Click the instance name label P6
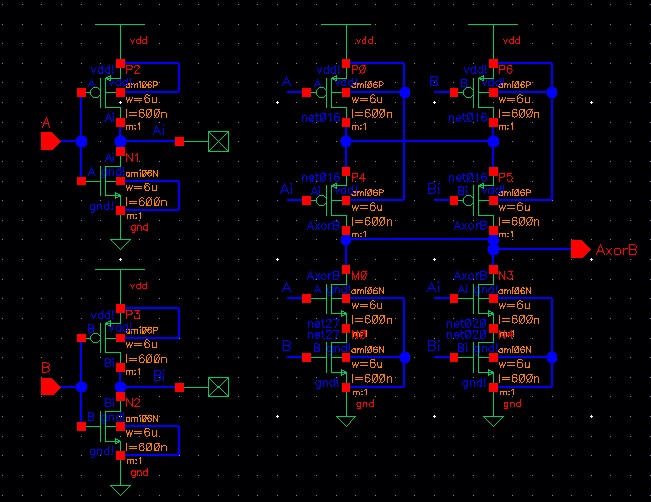Screen dimensions: 651x502 click(506, 69)
